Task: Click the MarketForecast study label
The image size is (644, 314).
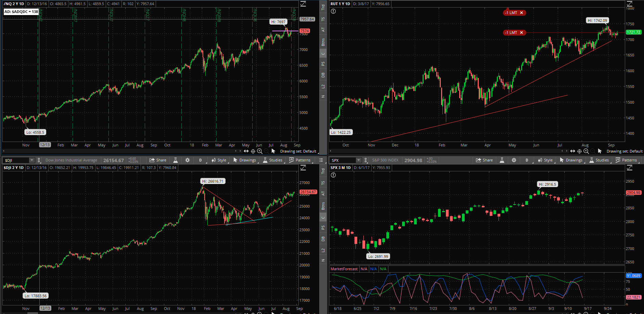Action: coord(344,269)
